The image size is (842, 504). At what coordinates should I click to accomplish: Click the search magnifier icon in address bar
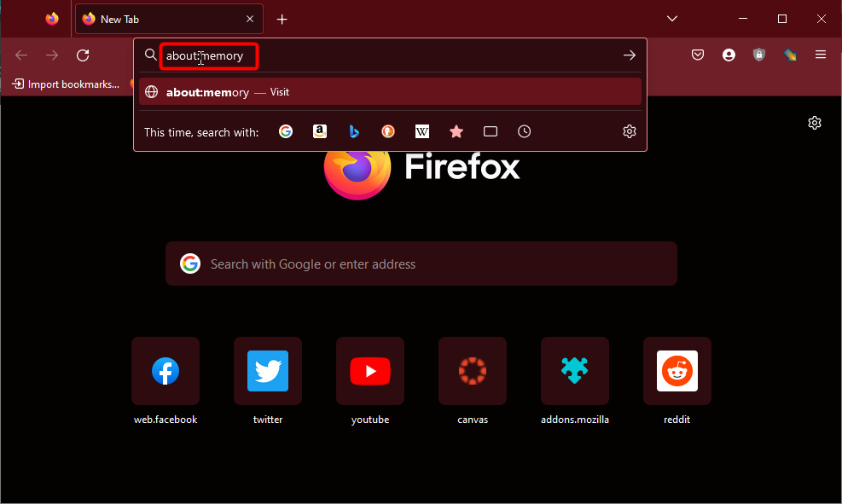pos(150,55)
